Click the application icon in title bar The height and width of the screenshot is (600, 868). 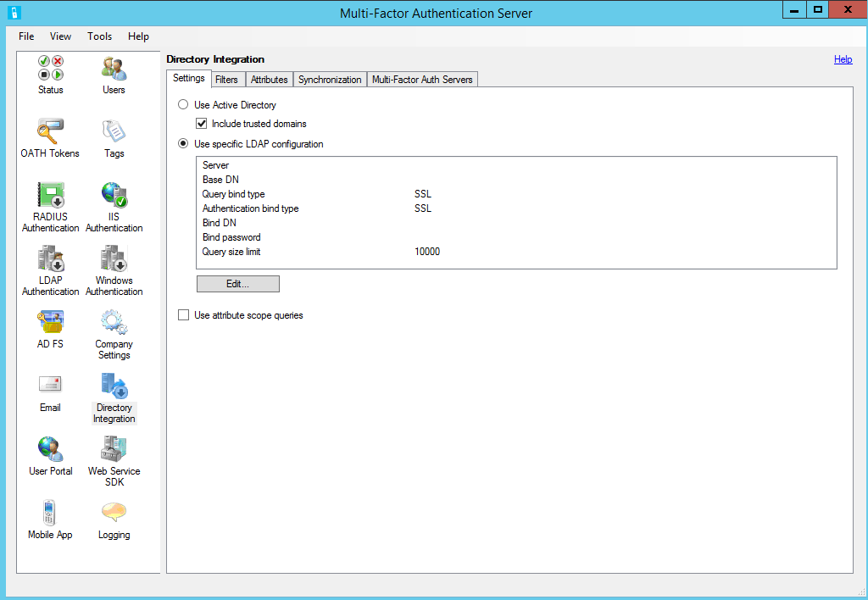[14, 12]
